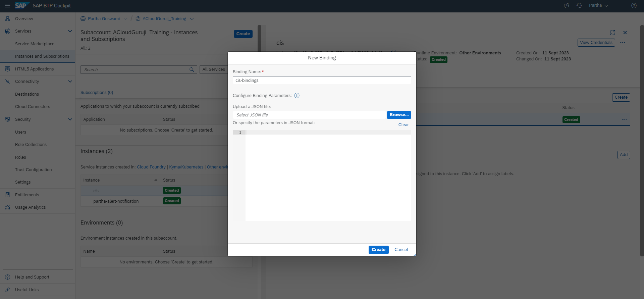The width and height of the screenshot is (644, 299).
Task: Go to Entitlements in the sidebar
Action: coord(27,195)
